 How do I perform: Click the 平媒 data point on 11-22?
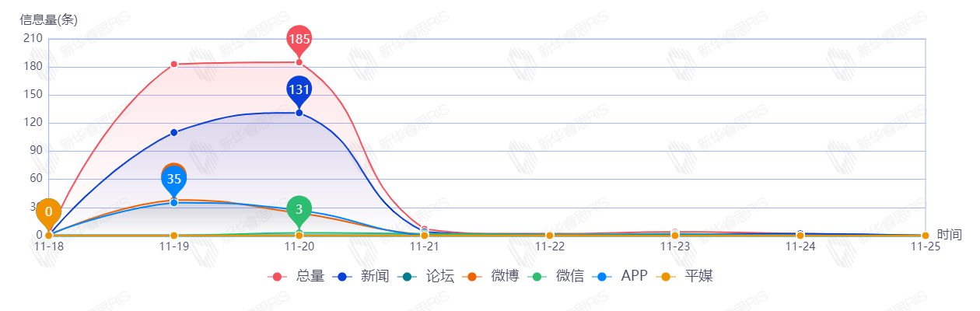tap(550, 236)
